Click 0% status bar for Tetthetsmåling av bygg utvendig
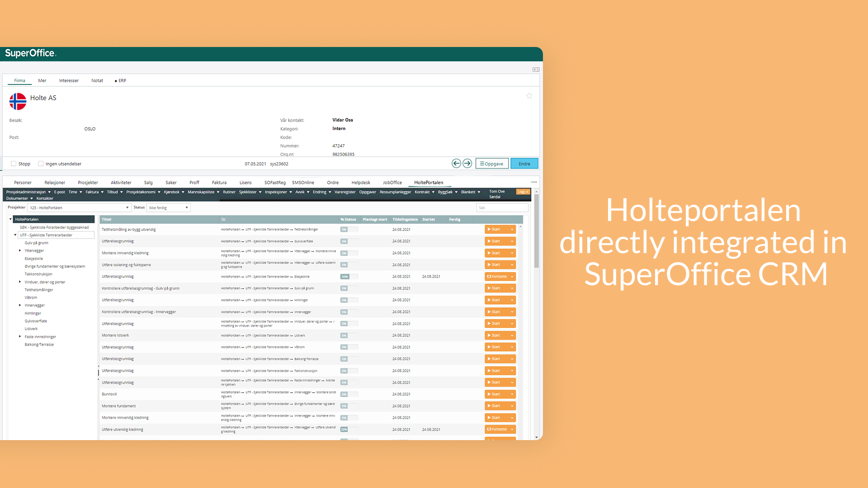Image resolution: width=868 pixels, height=488 pixels. pyautogui.click(x=349, y=230)
